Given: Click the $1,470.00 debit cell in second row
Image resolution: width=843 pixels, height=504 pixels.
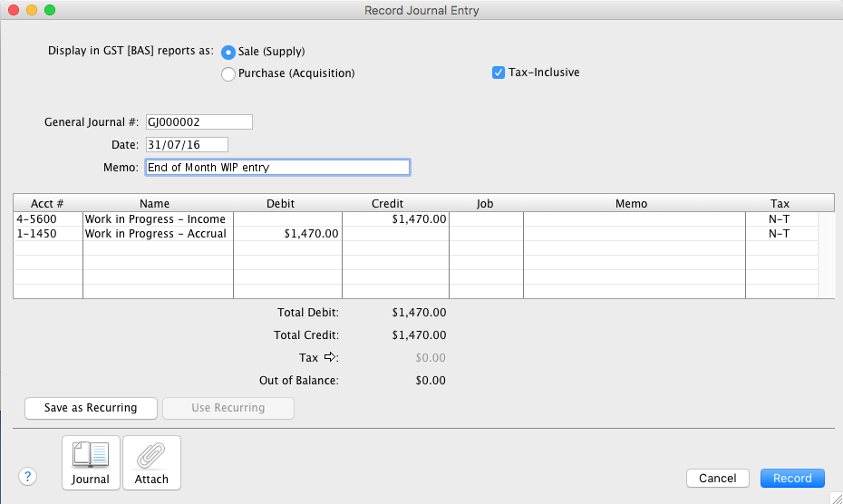Looking at the screenshot, I should point(287,234).
